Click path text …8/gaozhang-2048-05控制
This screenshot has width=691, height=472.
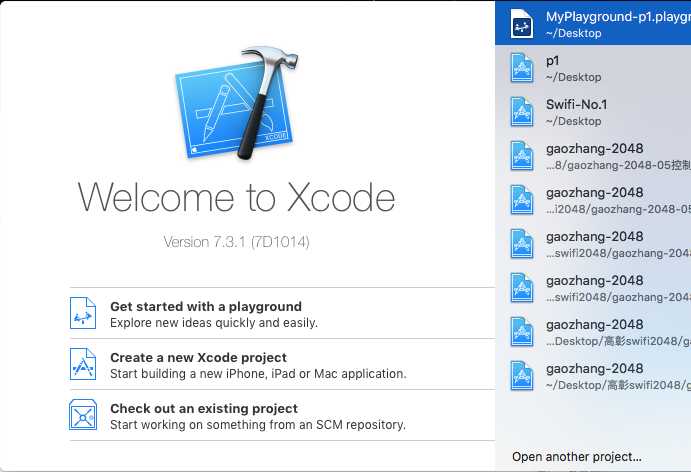(x=618, y=165)
